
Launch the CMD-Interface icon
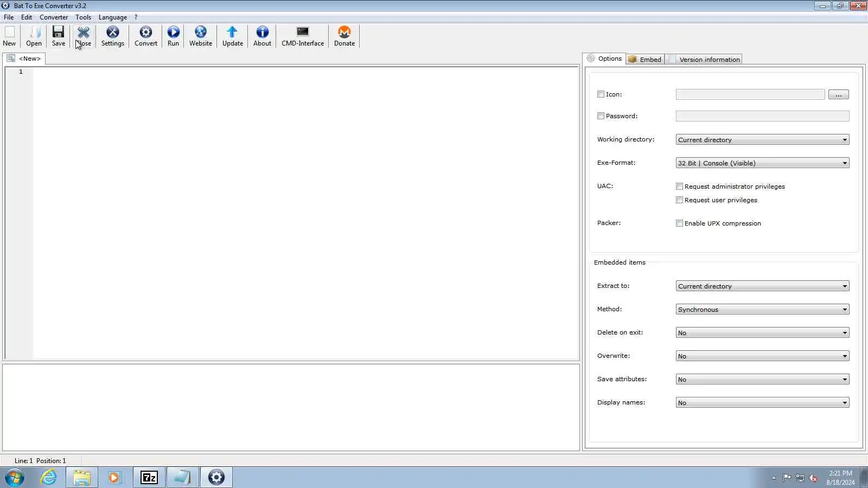[x=303, y=36]
